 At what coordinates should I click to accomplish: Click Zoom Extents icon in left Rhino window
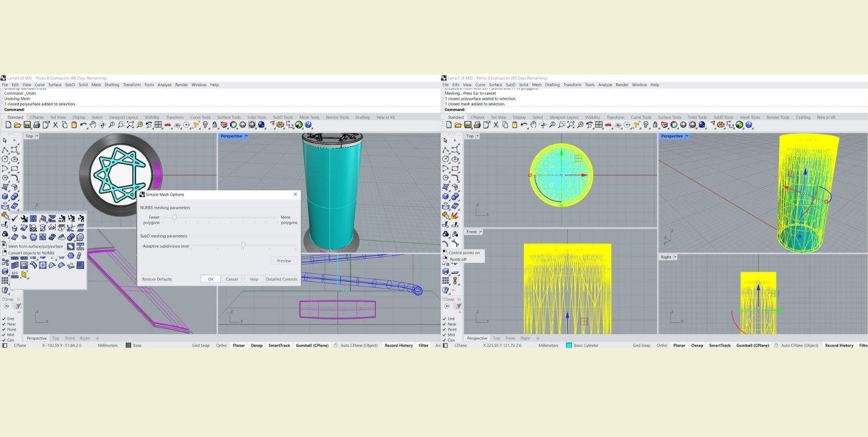(x=130, y=125)
